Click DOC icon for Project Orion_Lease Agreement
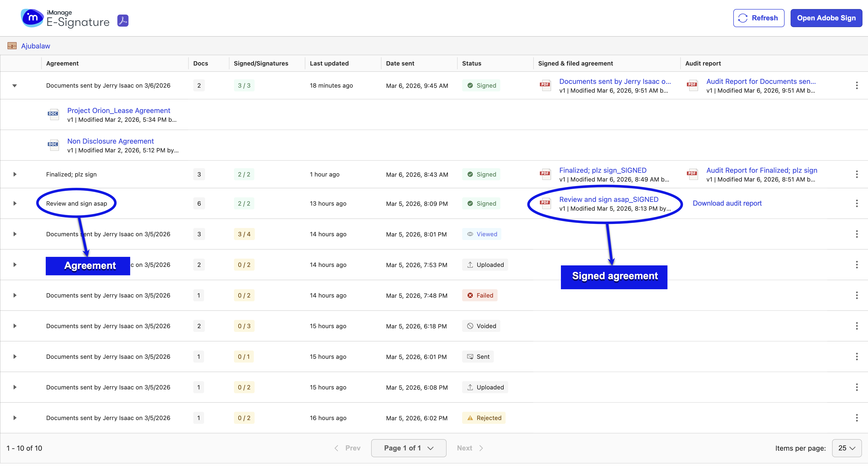 pyautogui.click(x=53, y=114)
